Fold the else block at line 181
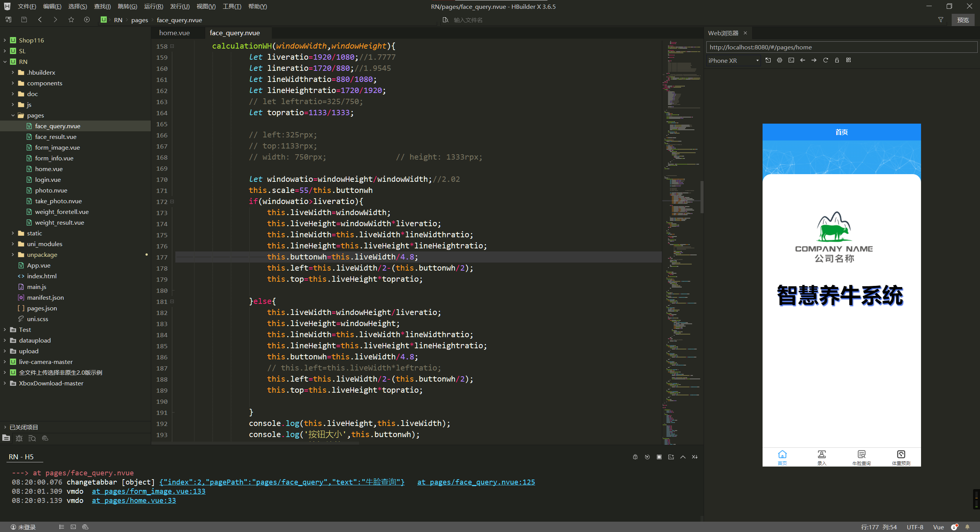The width and height of the screenshot is (980, 532). click(172, 302)
